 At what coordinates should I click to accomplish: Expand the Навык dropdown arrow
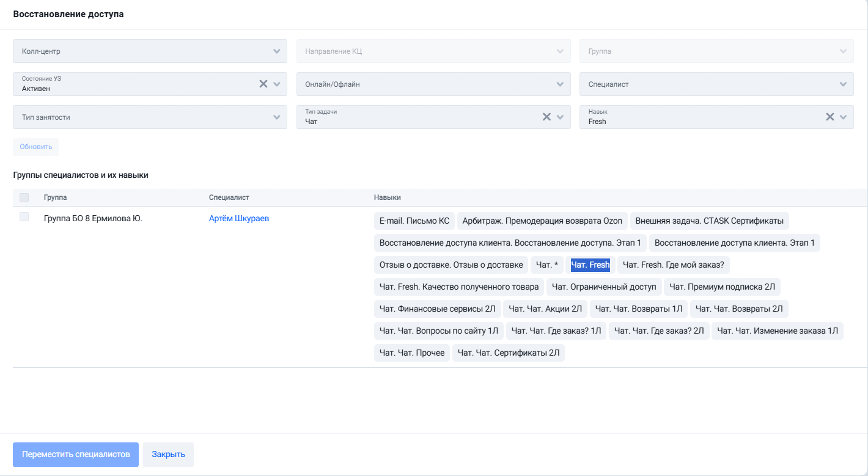click(x=844, y=117)
